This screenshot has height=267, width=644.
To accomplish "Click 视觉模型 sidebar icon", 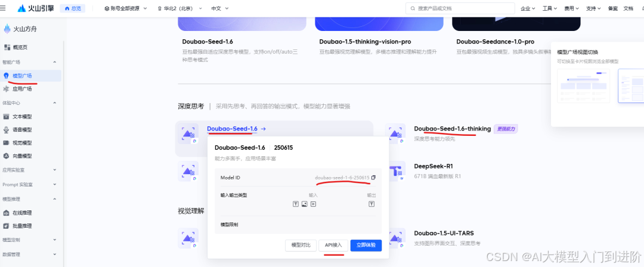I will 6,143.
